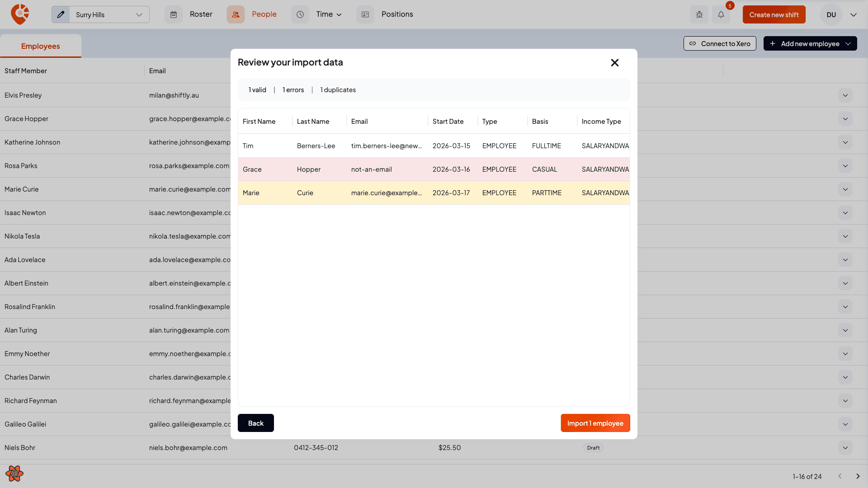The width and height of the screenshot is (868, 488).
Task: Click the Staff Member column header
Action: [x=26, y=71]
